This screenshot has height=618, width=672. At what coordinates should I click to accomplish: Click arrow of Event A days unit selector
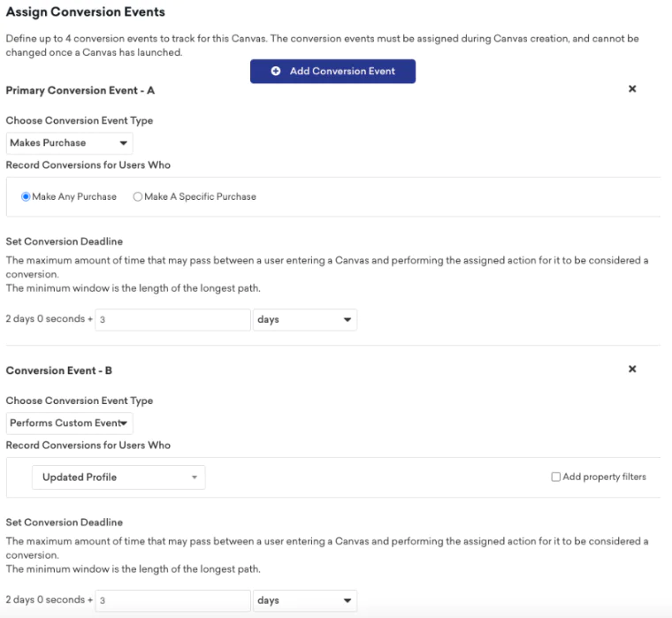[x=347, y=320]
